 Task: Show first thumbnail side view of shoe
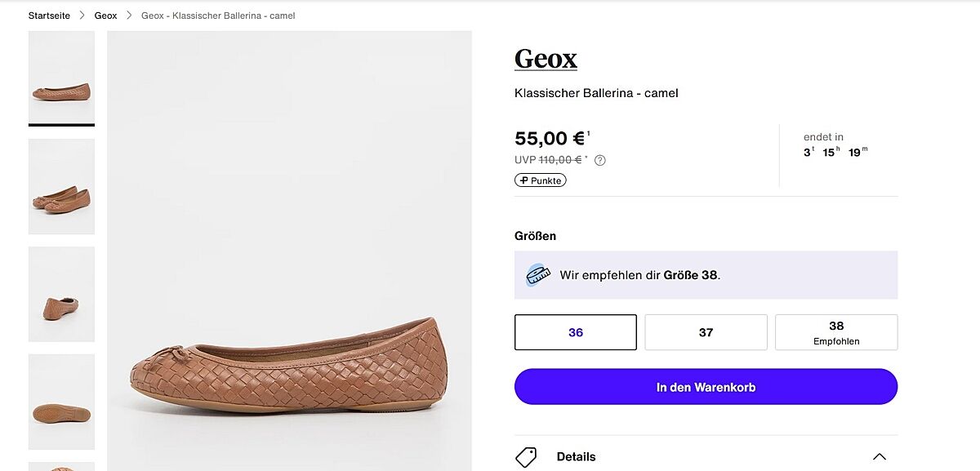point(61,78)
